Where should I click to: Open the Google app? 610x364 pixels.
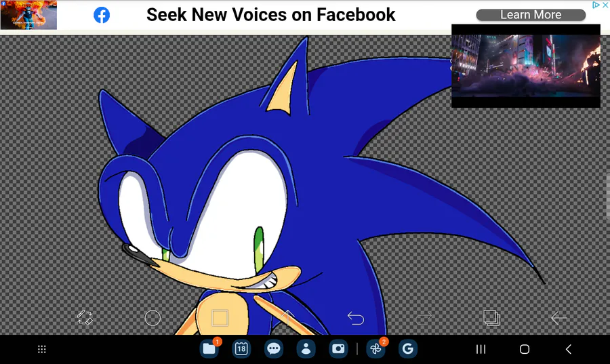point(408,349)
